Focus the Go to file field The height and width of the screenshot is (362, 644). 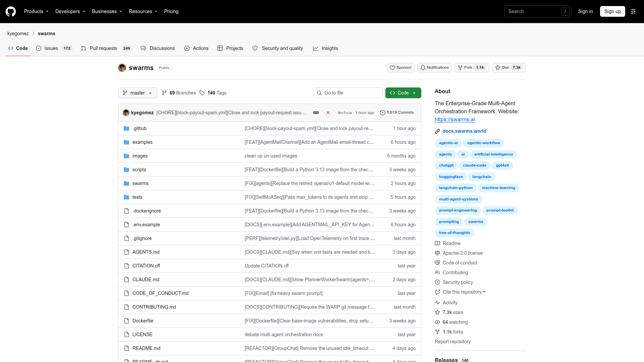(x=348, y=93)
